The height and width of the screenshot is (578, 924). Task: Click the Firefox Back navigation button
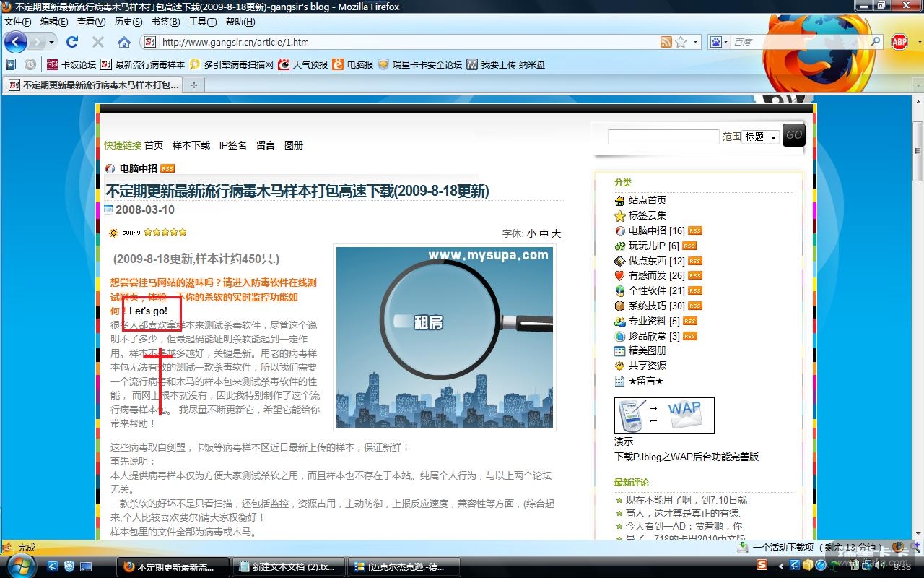16,42
